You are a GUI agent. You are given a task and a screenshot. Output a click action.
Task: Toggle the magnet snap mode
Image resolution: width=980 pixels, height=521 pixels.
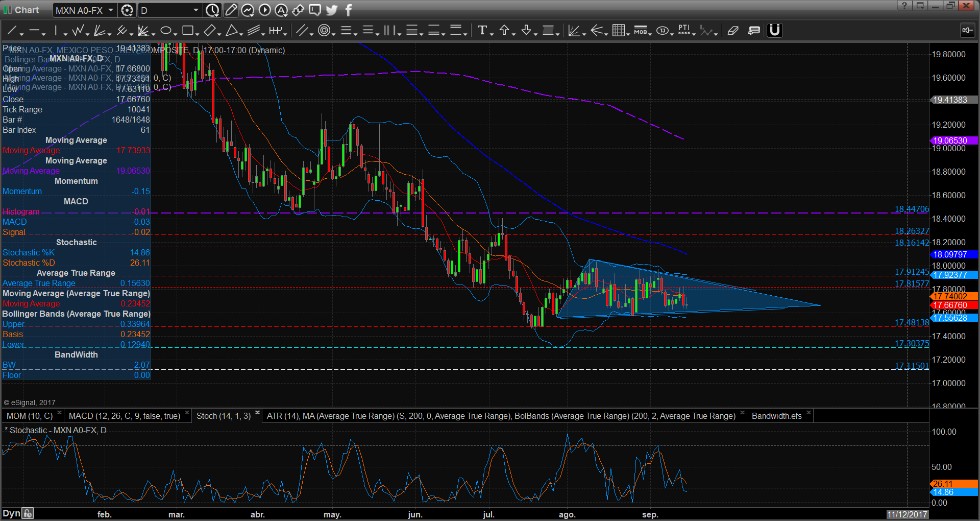point(774,31)
